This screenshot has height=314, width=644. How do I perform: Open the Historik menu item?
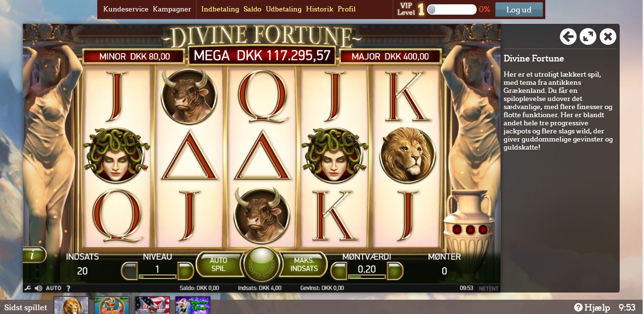tap(319, 9)
